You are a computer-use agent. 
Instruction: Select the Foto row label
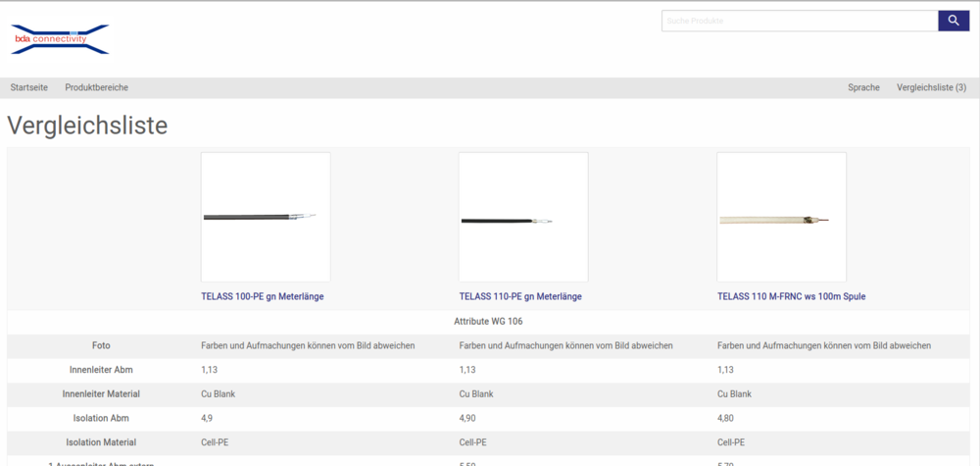point(101,345)
